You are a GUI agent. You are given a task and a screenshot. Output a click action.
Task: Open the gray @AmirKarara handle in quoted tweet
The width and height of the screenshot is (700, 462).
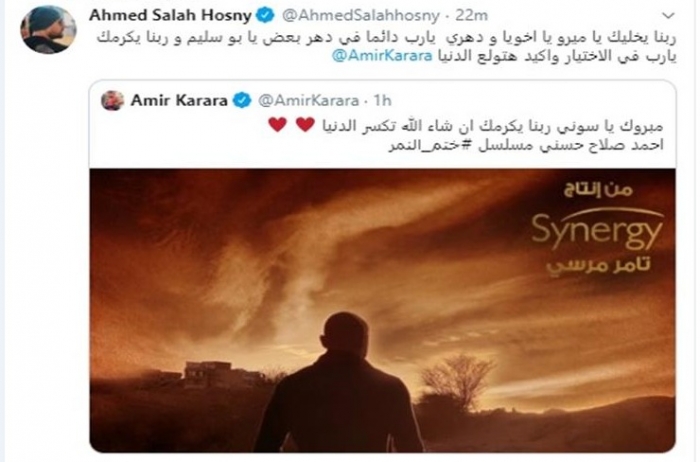click(x=308, y=101)
